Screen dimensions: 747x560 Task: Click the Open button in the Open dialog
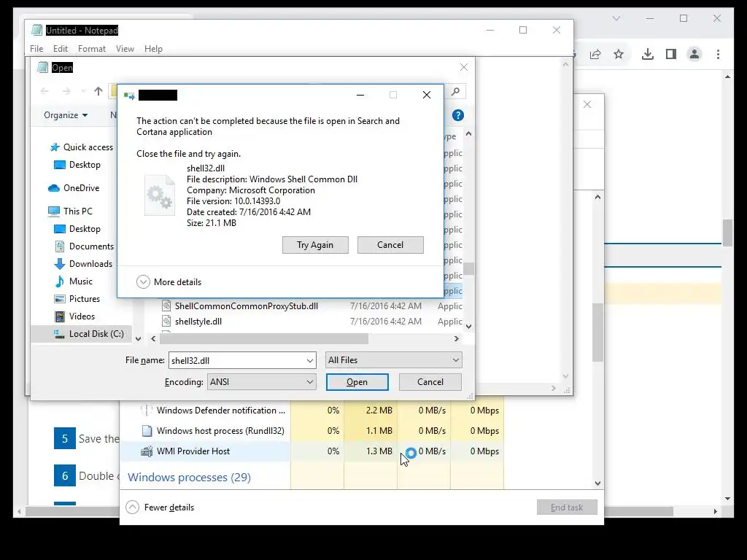[x=357, y=382]
